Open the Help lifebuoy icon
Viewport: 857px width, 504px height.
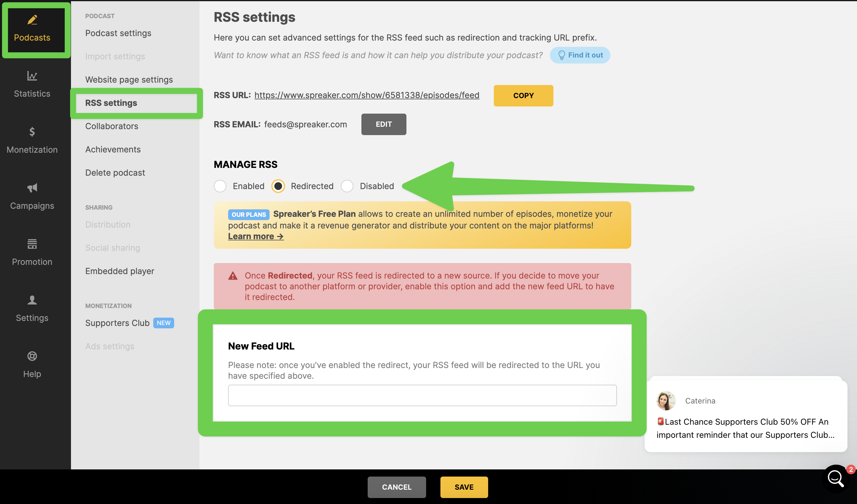[x=32, y=356]
